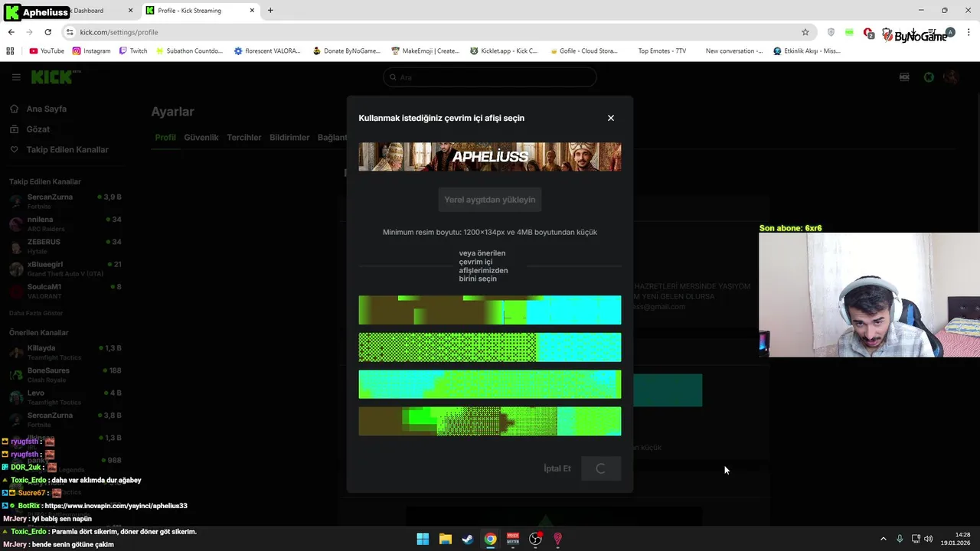Open the nnilena followed channel
The height and width of the screenshot is (551, 980).
(x=65, y=223)
